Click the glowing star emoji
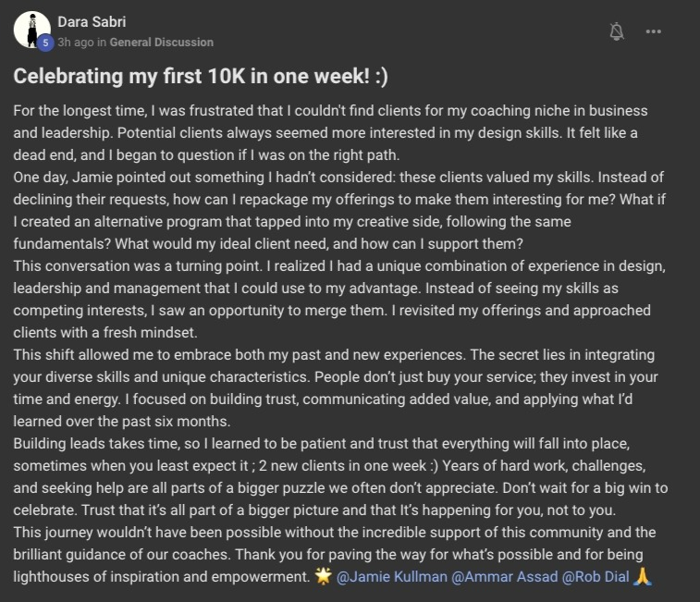The width and height of the screenshot is (700, 602). coord(321,576)
